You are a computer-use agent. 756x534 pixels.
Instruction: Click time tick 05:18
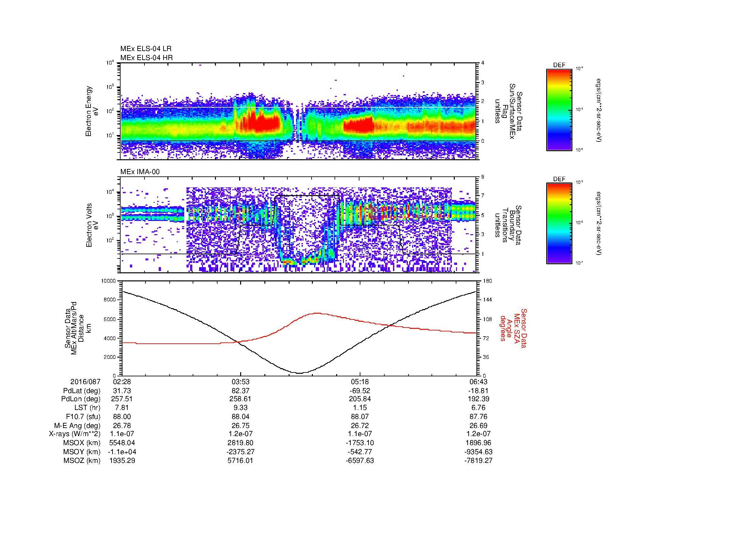360,382
